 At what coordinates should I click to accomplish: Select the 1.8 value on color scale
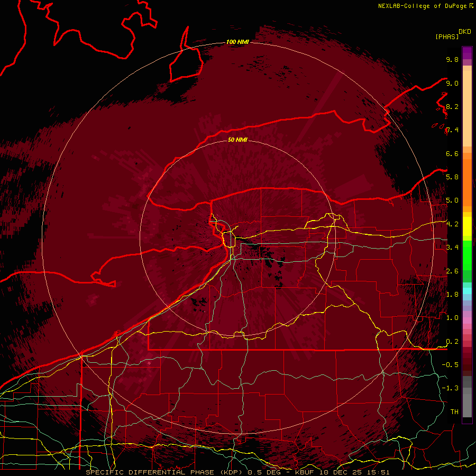452,295
